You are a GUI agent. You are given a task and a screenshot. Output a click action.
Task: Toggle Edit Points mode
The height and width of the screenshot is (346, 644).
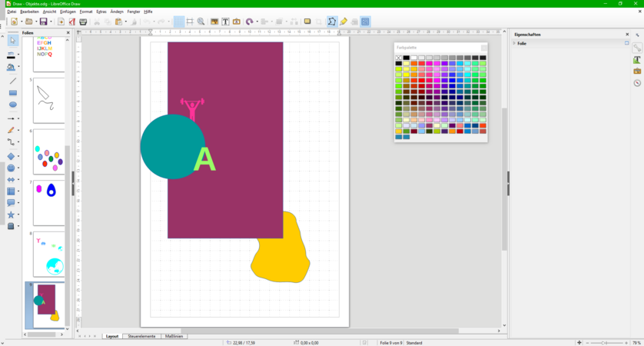click(331, 22)
